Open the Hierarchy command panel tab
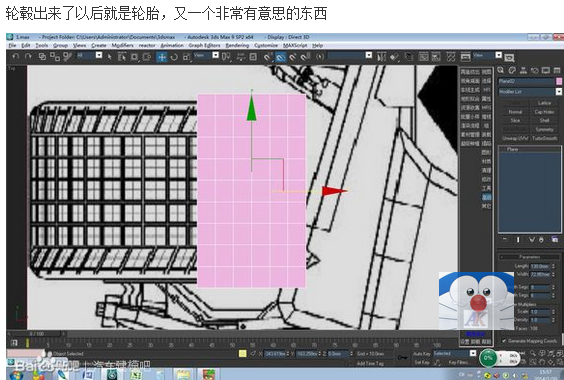Screen dimensions: 564x380 523,71
